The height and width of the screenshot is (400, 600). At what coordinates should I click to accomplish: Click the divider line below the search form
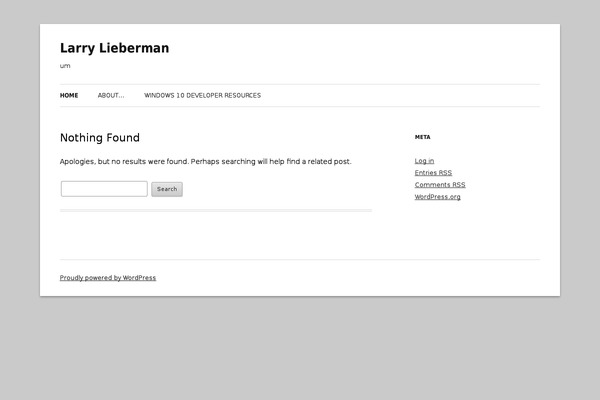[215, 210]
